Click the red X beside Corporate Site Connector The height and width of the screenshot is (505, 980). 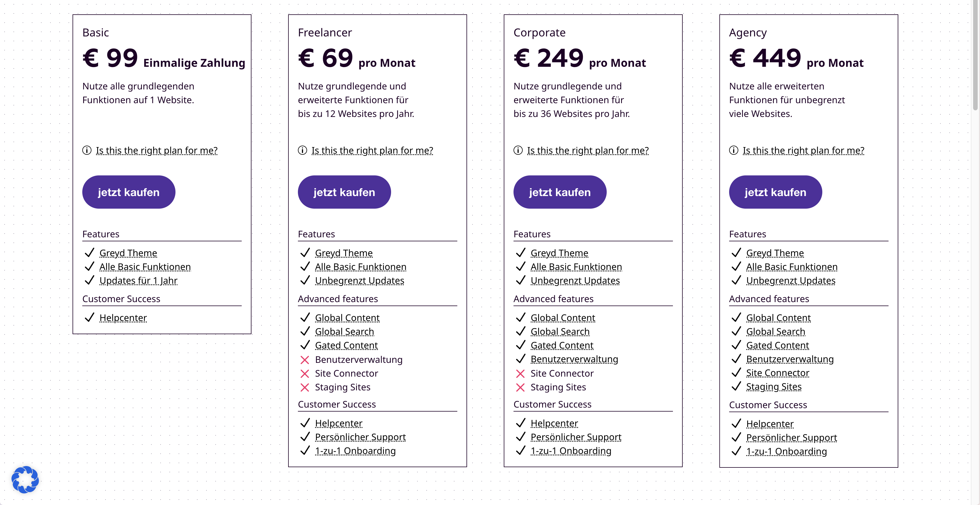(520, 373)
